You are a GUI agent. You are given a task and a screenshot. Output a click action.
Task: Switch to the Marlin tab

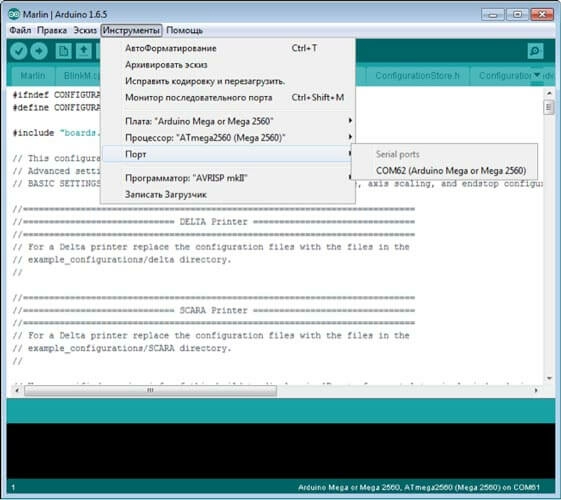(x=33, y=76)
